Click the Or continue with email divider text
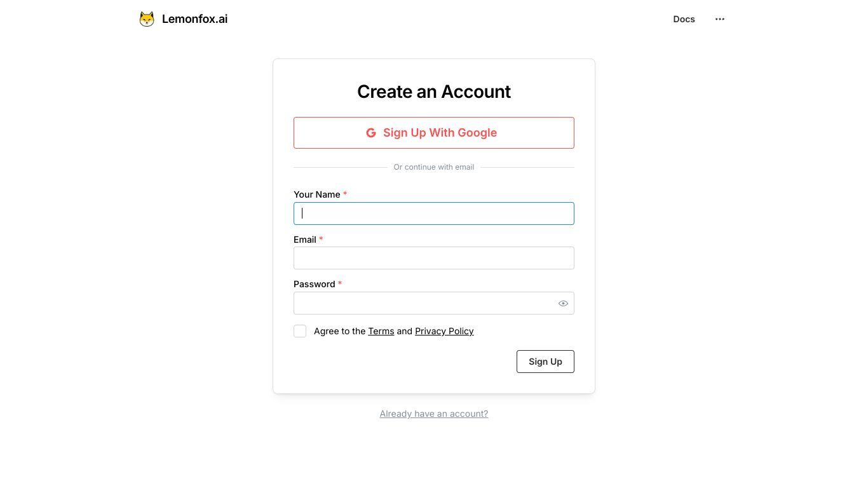 (x=434, y=167)
